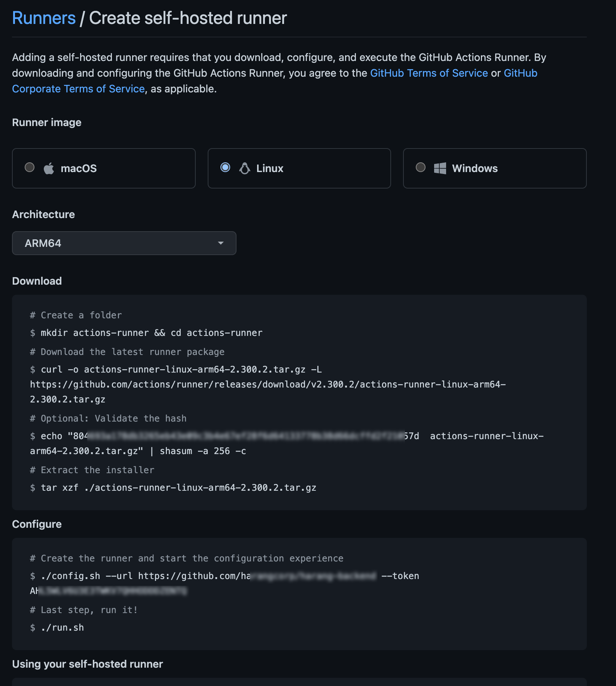Click the echo shasum hash command
616x686 pixels.
pos(287,444)
